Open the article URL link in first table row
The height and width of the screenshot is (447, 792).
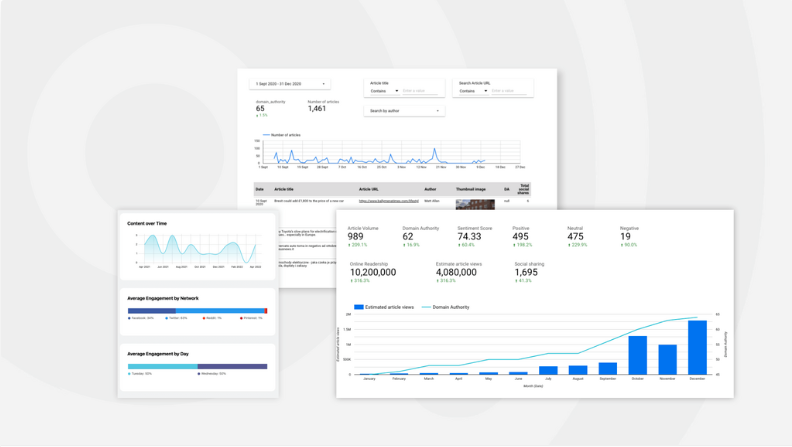(388, 201)
